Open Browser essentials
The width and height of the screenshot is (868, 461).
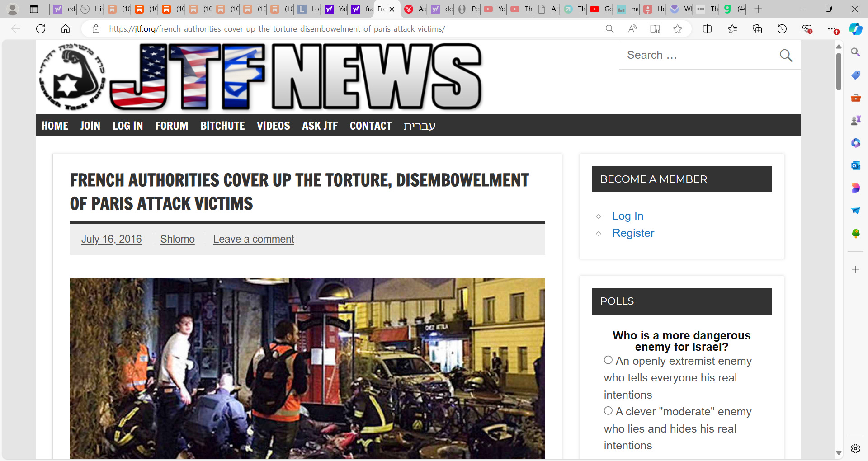tap(807, 29)
